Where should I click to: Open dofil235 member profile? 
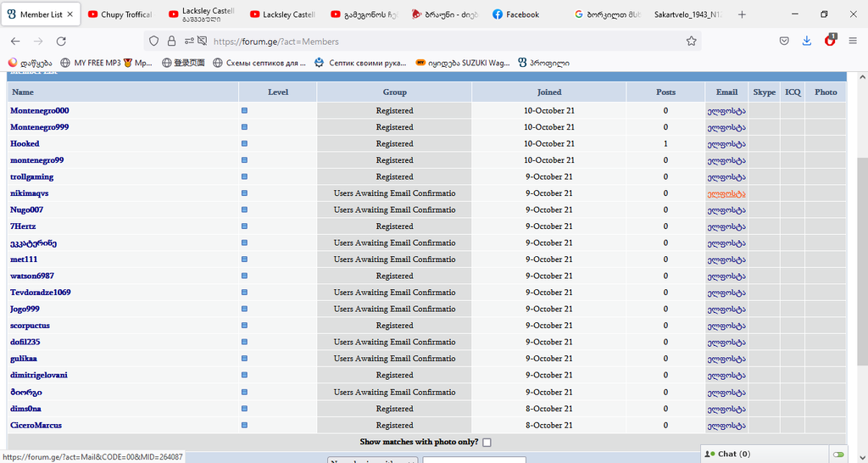tap(25, 343)
